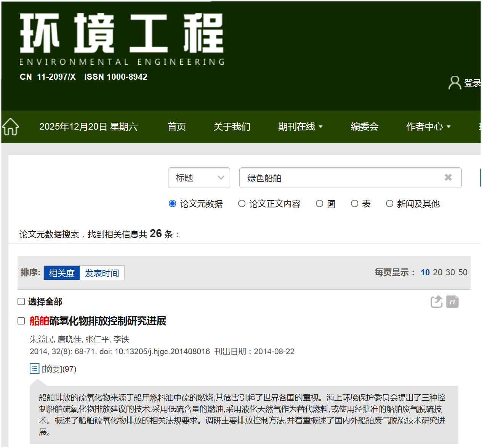Click ISSN 1000-8942 text
Image resolution: width=482 pixels, height=448 pixels.
pyautogui.click(x=116, y=77)
